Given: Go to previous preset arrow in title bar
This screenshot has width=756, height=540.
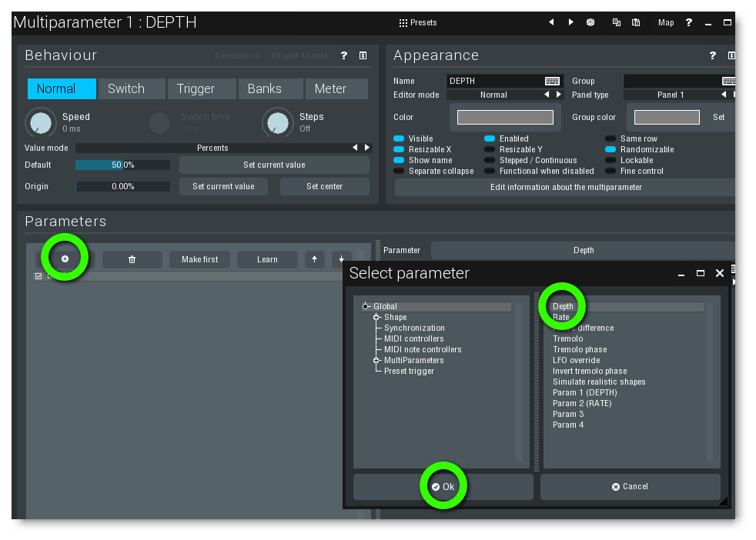Looking at the screenshot, I should [x=551, y=22].
